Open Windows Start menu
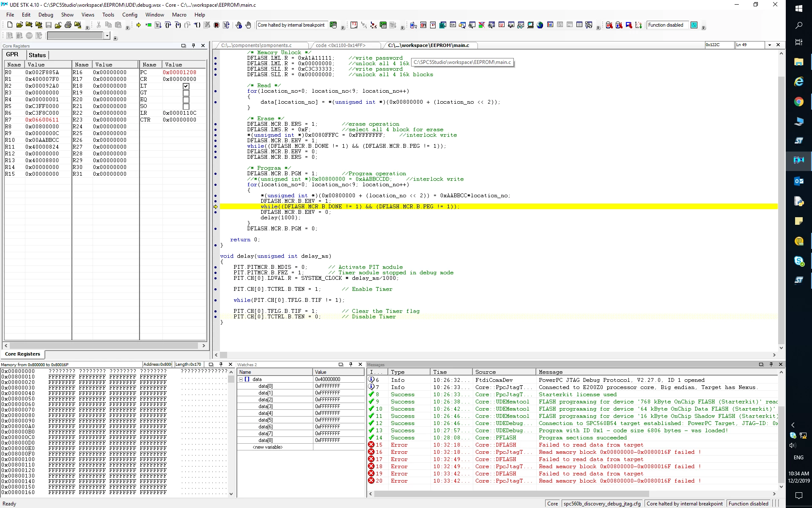The height and width of the screenshot is (508, 812). (798, 8)
